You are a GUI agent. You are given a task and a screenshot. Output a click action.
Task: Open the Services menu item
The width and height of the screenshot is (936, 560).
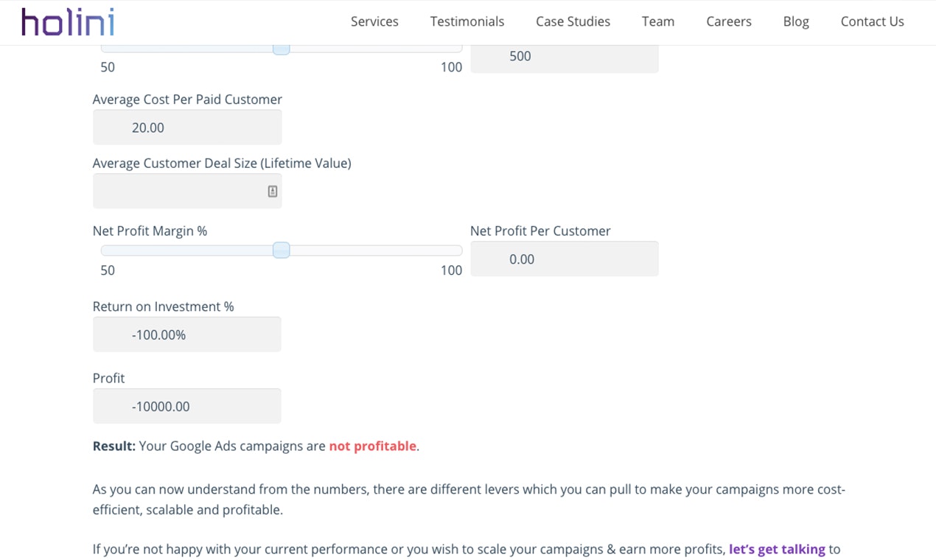(x=374, y=21)
